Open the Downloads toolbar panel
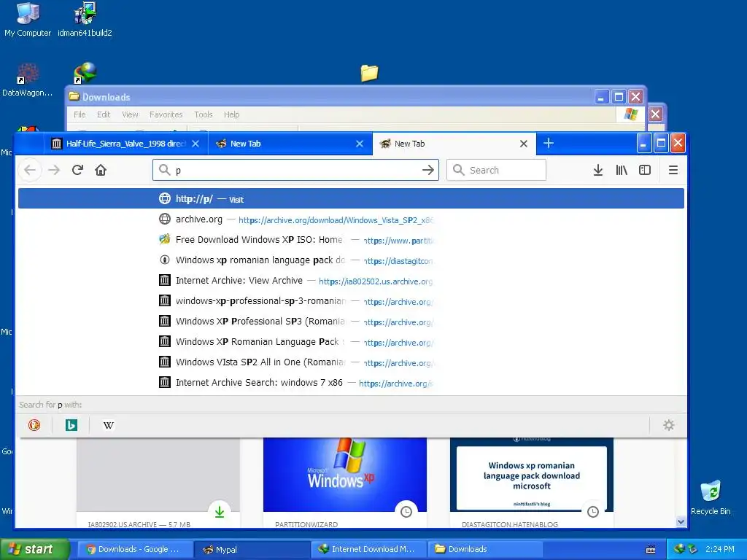Viewport: 747px width, 560px height. pyautogui.click(x=598, y=170)
